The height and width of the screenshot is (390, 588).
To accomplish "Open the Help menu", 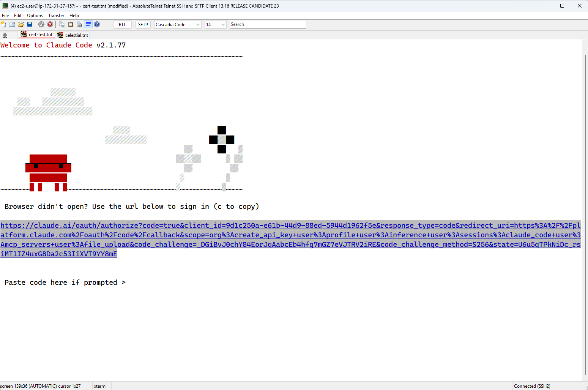I will point(74,16).
